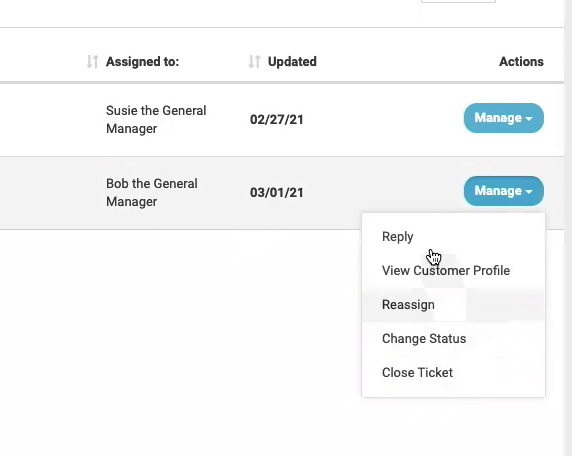The image size is (572, 456).
Task: Sort by Assigned to using arrows icon
Action: pos(92,62)
